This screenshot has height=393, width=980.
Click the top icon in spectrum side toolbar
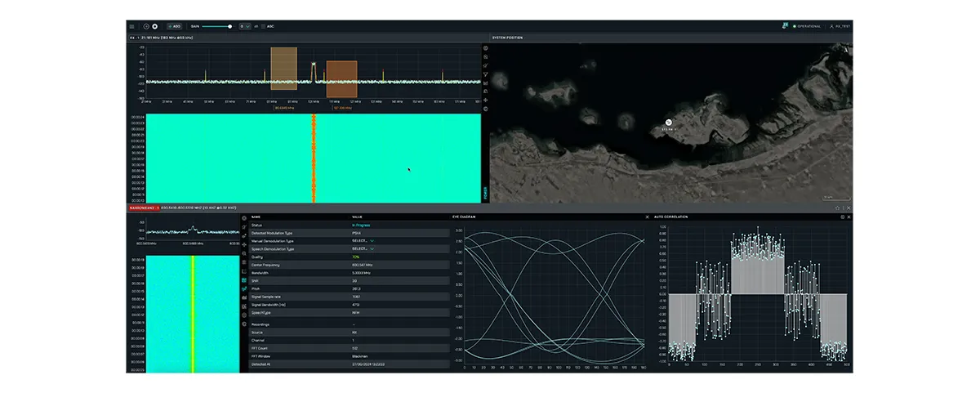click(x=485, y=48)
